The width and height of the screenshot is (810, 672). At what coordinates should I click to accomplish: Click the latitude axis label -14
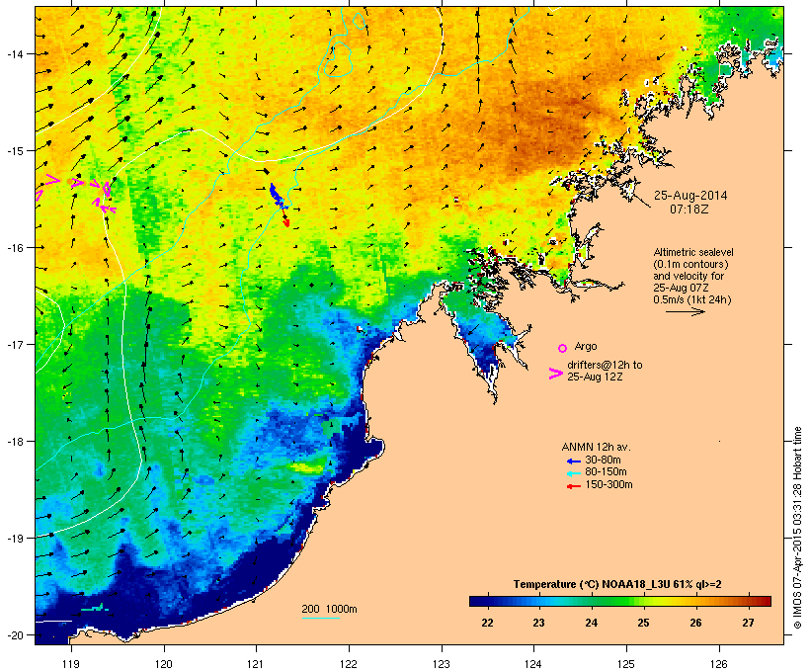(14, 53)
